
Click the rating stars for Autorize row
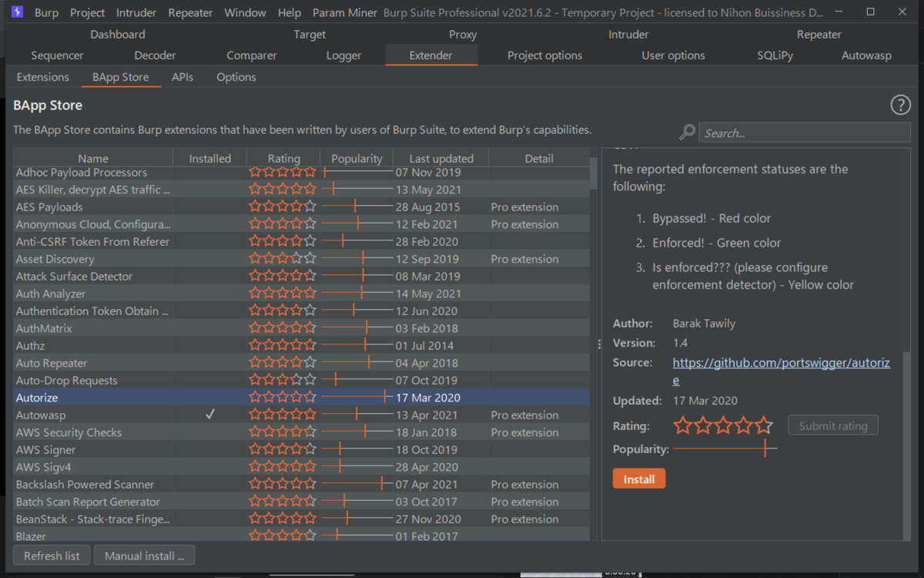283,398
